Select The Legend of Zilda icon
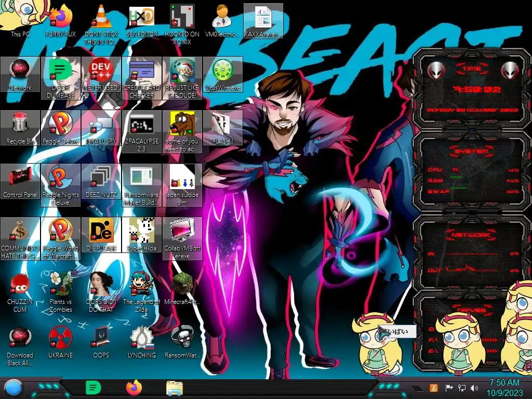 point(141,292)
